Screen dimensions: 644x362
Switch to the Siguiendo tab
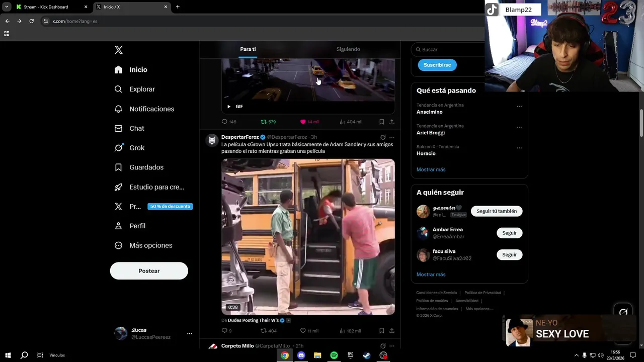point(348,49)
